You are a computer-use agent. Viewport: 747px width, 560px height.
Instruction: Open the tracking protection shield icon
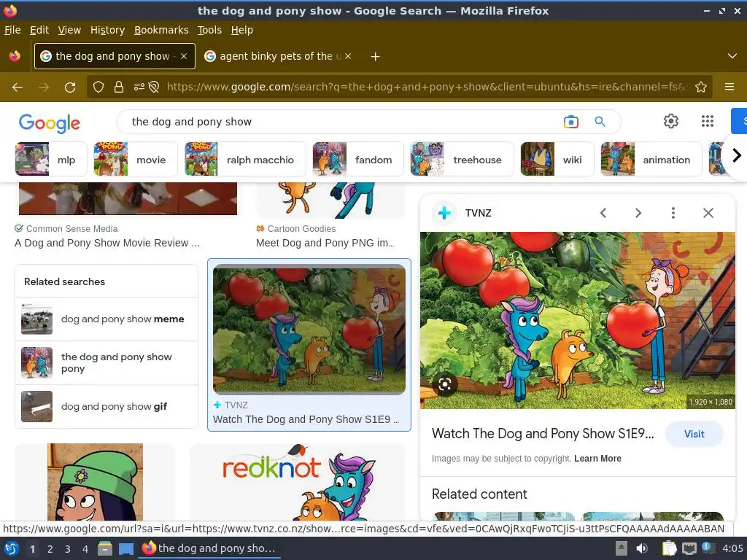tap(98, 87)
